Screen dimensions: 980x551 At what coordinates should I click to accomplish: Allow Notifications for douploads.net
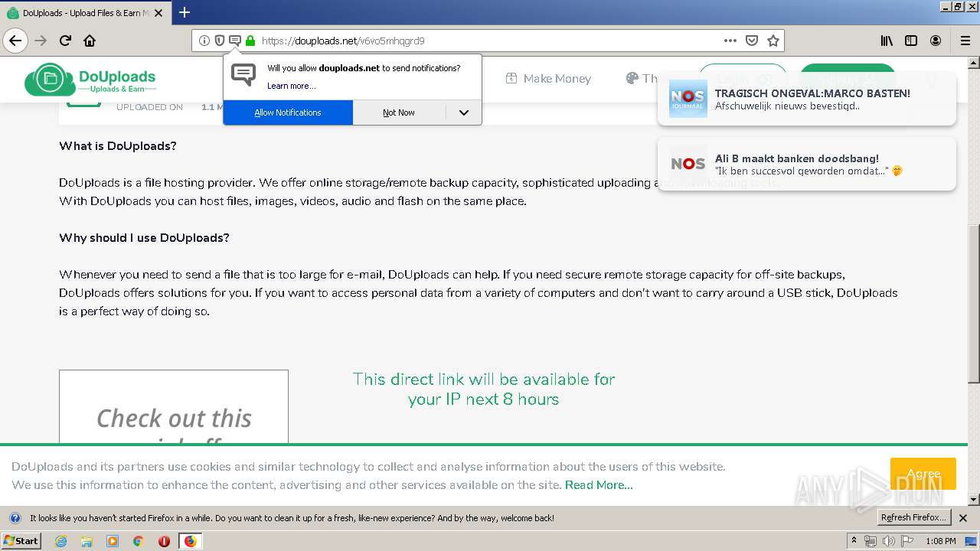pos(288,112)
